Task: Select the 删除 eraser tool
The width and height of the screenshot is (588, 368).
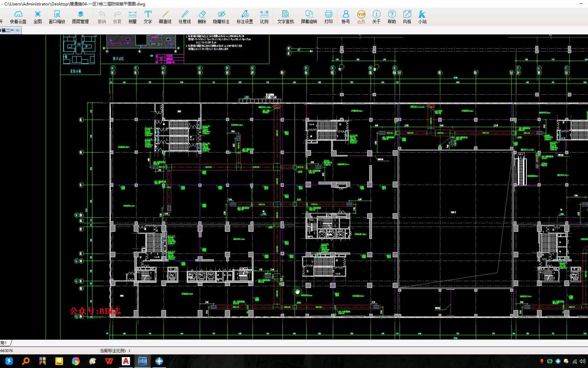Action: coord(202,17)
